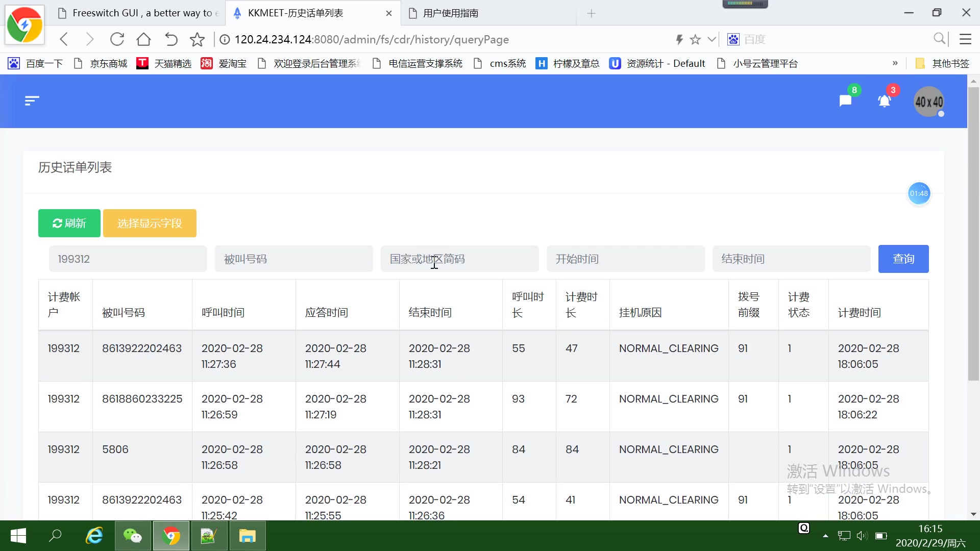Open the 40x40 user avatar menu

click(x=929, y=102)
